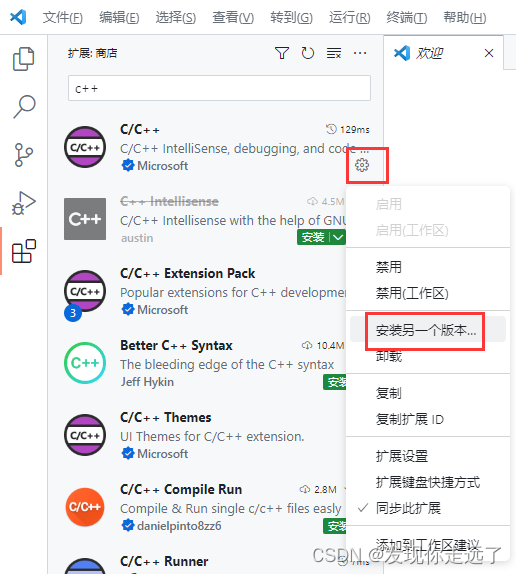This screenshot has width=516, height=574.
Task: Click the extension pack count badge 3
Action: pyautogui.click(x=73, y=313)
